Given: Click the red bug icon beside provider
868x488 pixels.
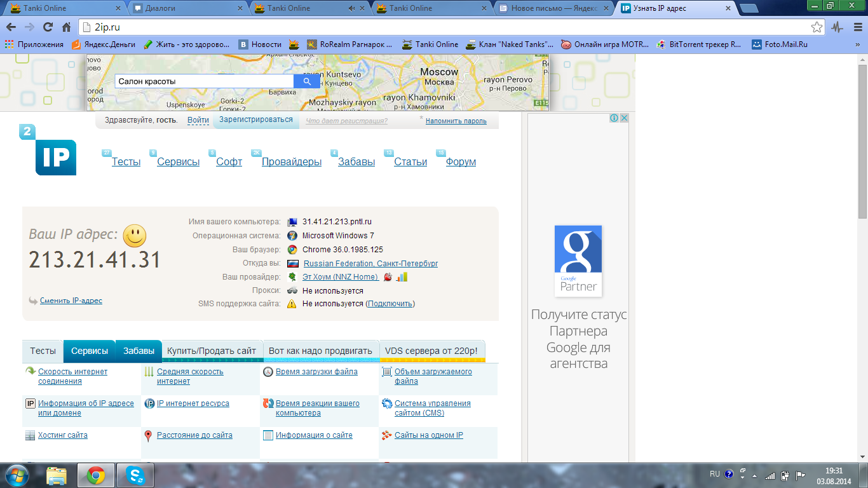Looking at the screenshot, I should pyautogui.click(x=388, y=277).
